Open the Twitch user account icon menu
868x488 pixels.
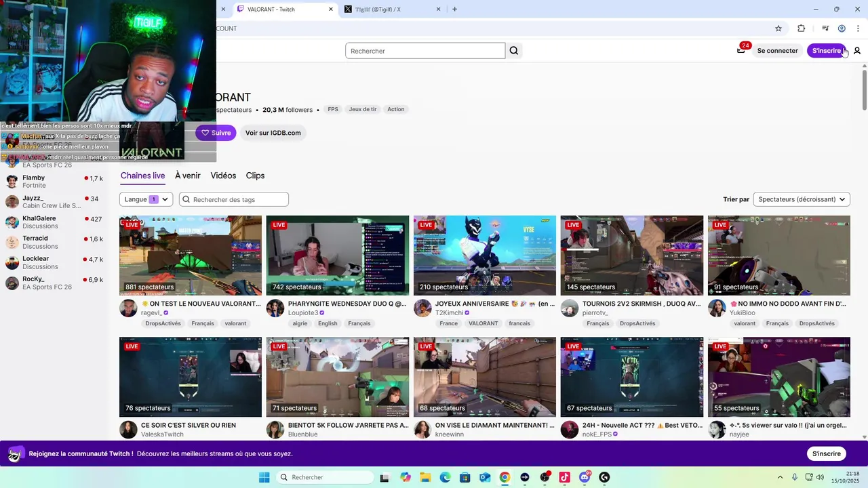(x=857, y=51)
